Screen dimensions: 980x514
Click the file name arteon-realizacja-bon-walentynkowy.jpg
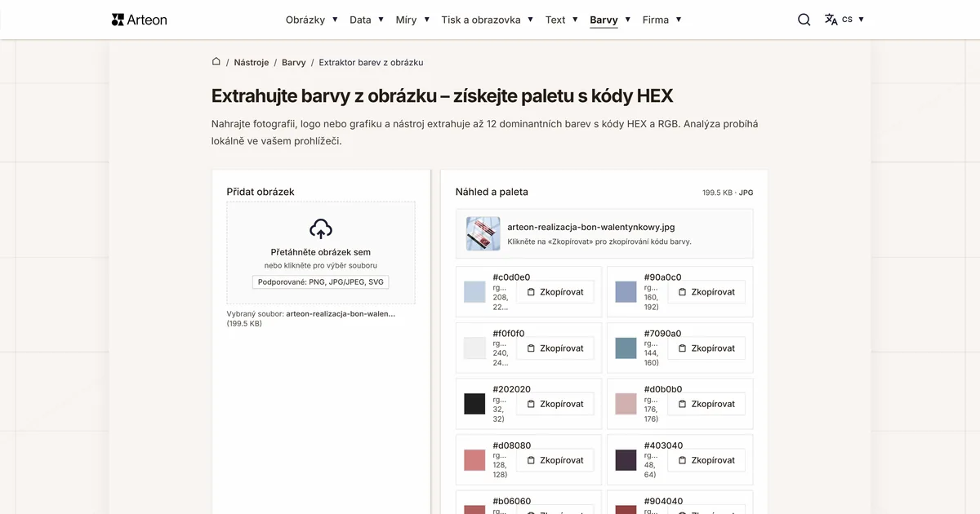[x=591, y=228]
